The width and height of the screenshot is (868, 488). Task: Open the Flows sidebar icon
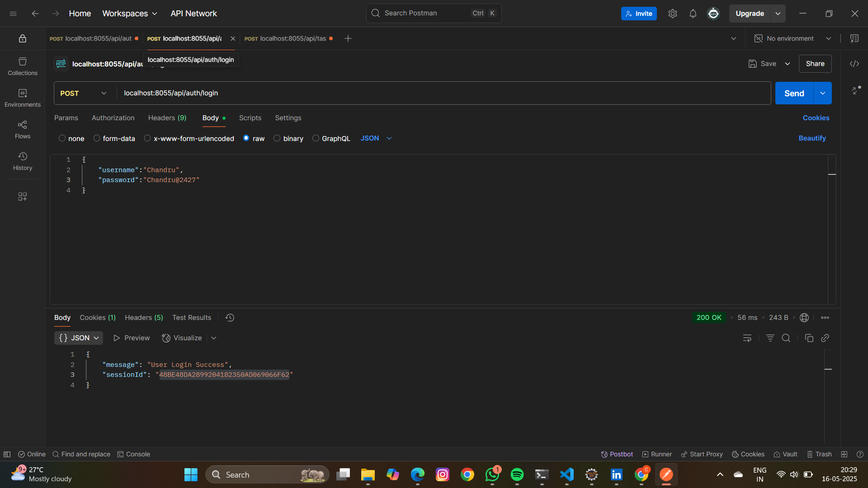click(x=23, y=129)
